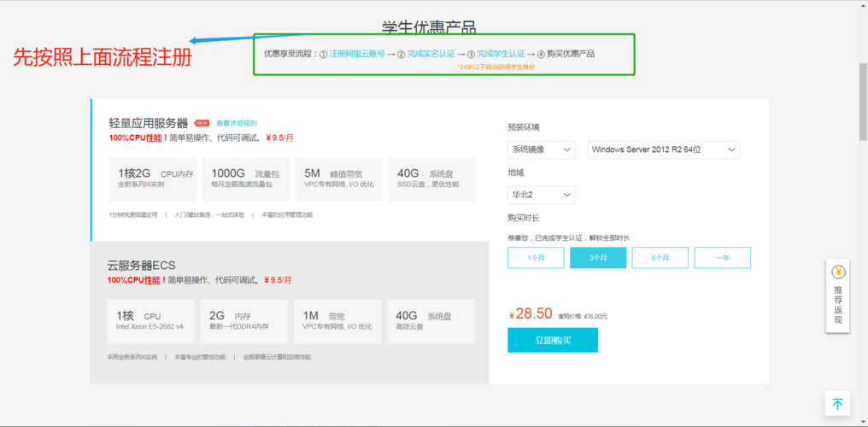Click the 1000G 流量包 spec card
Viewport: 868px width, 427px height.
click(246, 179)
